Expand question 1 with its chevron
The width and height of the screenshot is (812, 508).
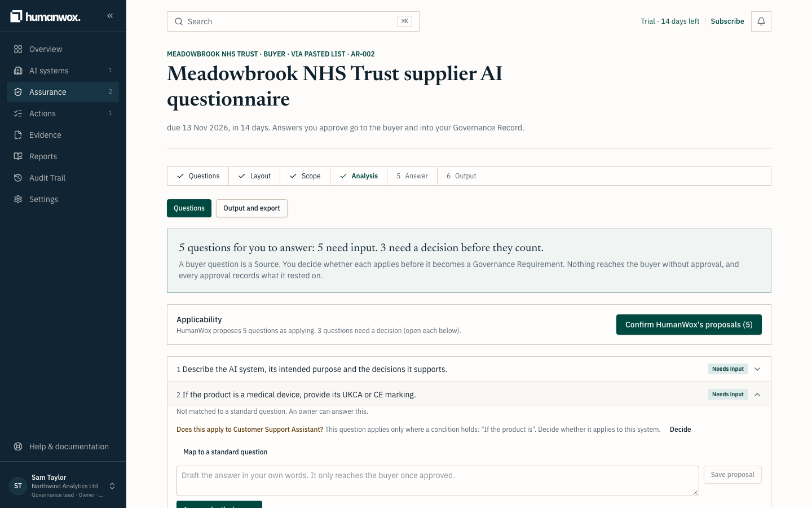(757, 369)
